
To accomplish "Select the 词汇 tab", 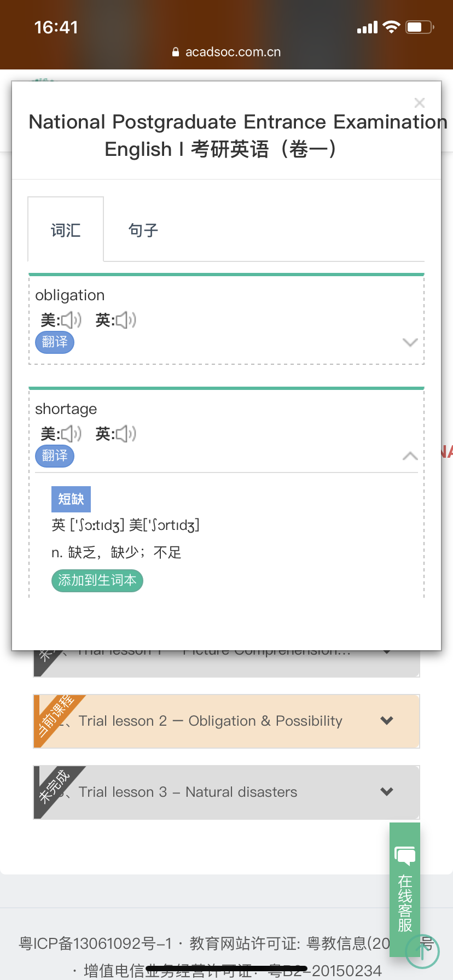I will coord(65,230).
